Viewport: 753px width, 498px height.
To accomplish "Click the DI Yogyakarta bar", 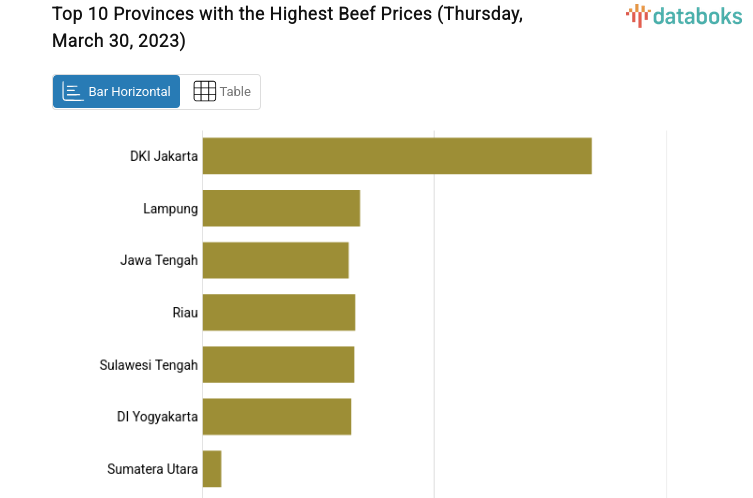I will click(x=277, y=416).
